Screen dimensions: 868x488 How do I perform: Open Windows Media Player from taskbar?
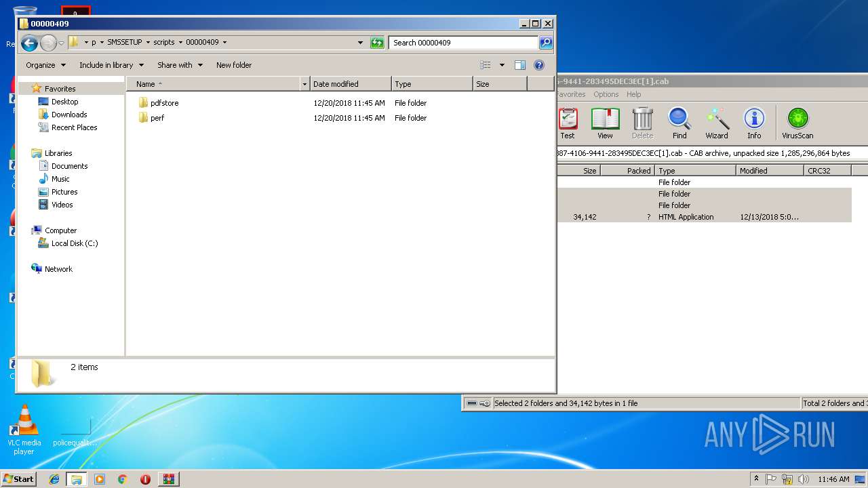pyautogui.click(x=100, y=479)
